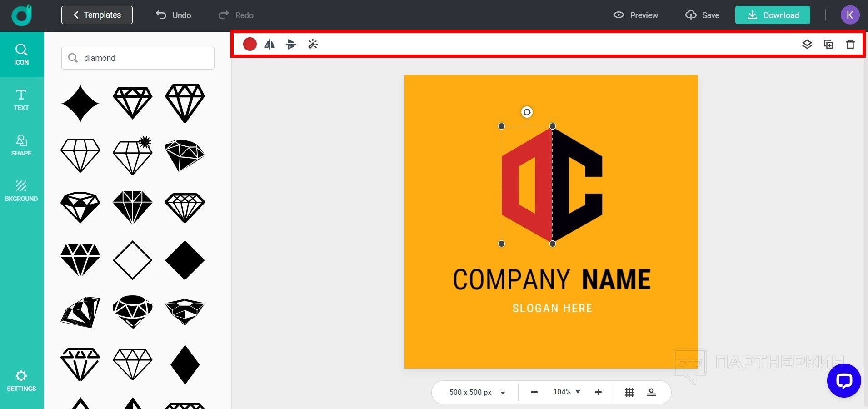
Task: Go back to Templates
Action: (x=97, y=15)
